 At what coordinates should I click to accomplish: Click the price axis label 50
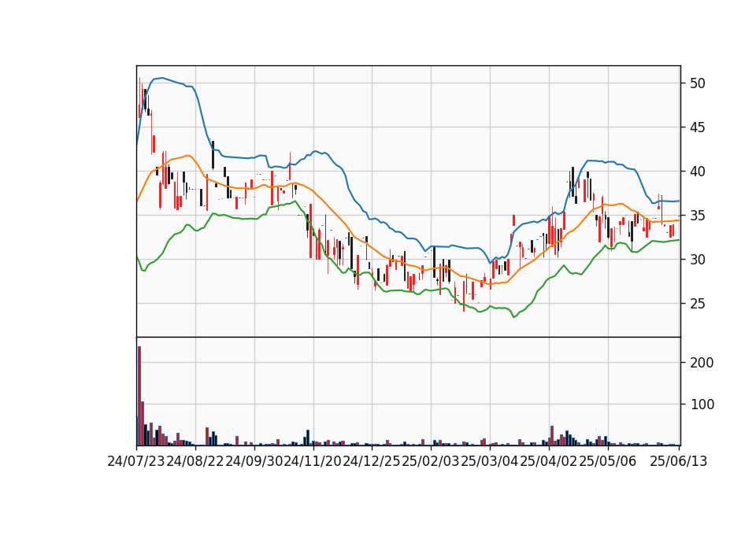[x=697, y=83]
